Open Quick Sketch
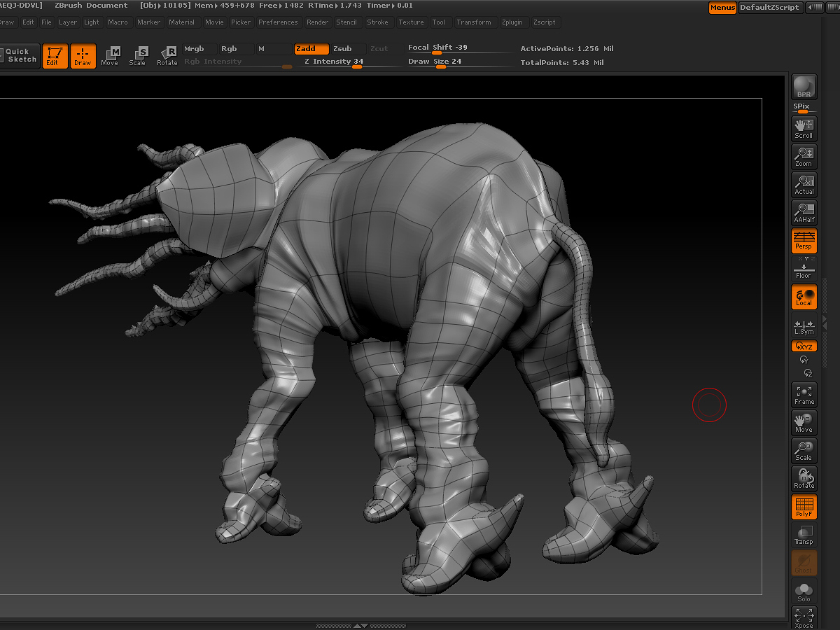Viewport: 840px width, 630px height. 19,56
